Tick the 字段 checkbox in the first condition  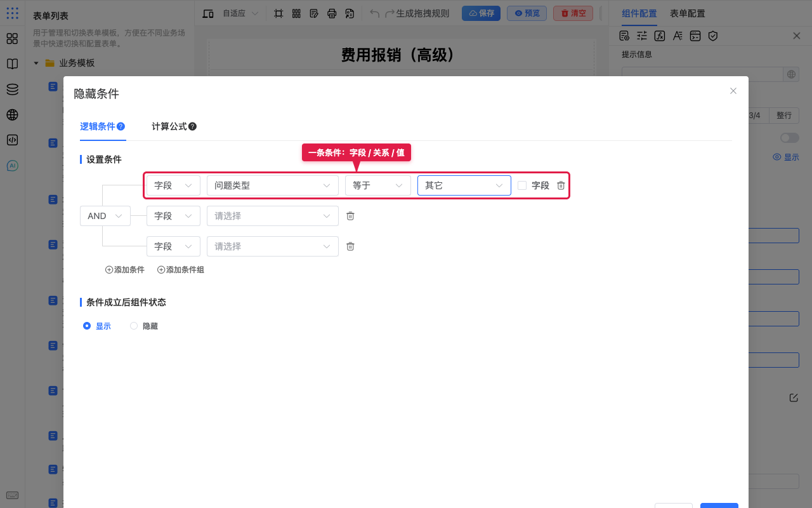click(x=522, y=185)
